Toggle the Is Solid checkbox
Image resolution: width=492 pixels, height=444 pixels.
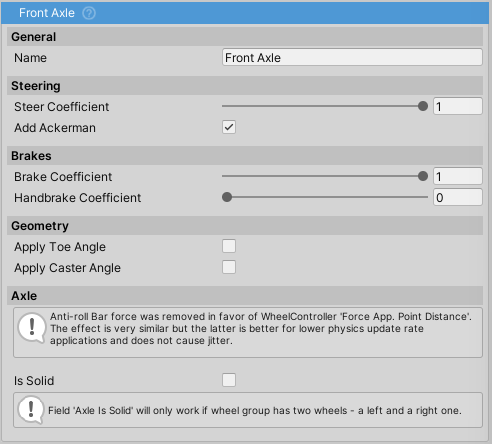pyautogui.click(x=229, y=380)
